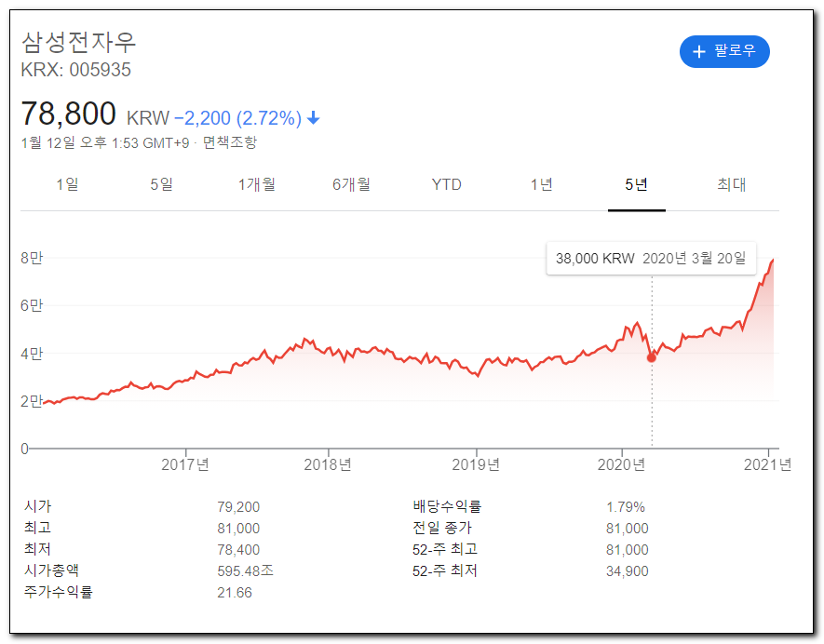Click the 삼성전자우 stock title
The image size is (824, 644).
79,42
